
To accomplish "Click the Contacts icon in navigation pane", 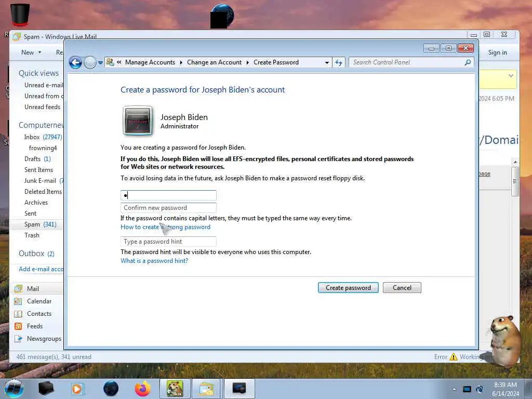I will (18, 314).
